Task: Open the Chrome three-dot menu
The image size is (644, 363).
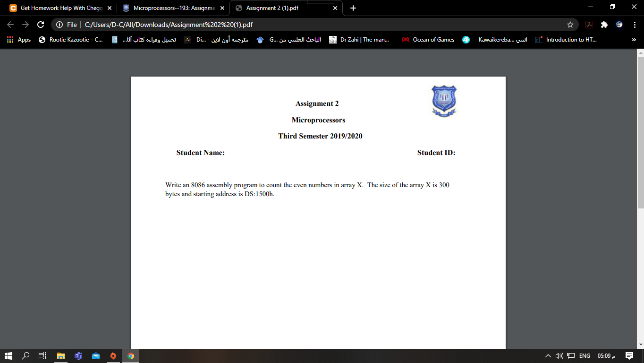Action: tap(635, 25)
